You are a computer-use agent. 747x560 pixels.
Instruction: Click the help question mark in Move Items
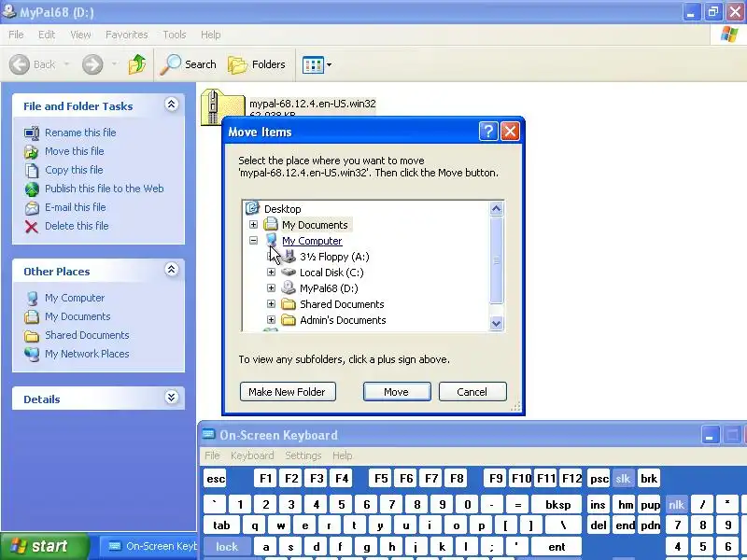tap(488, 132)
